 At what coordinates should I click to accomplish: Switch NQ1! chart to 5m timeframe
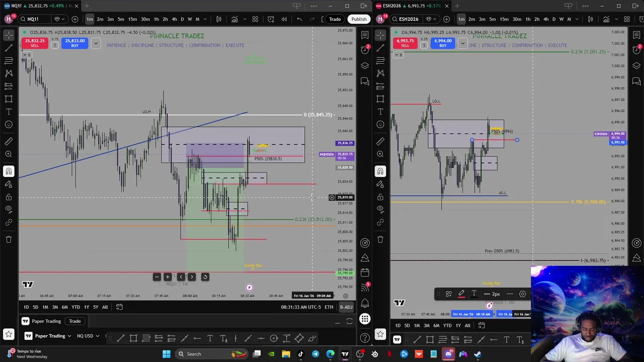[121, 19]
